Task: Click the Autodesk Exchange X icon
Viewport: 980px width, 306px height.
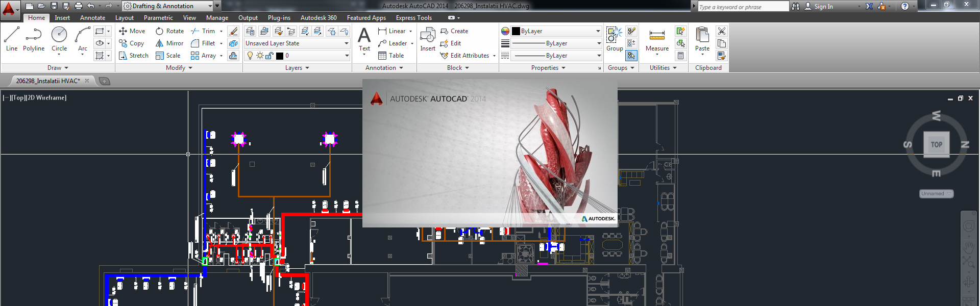Action: point(869,6)
